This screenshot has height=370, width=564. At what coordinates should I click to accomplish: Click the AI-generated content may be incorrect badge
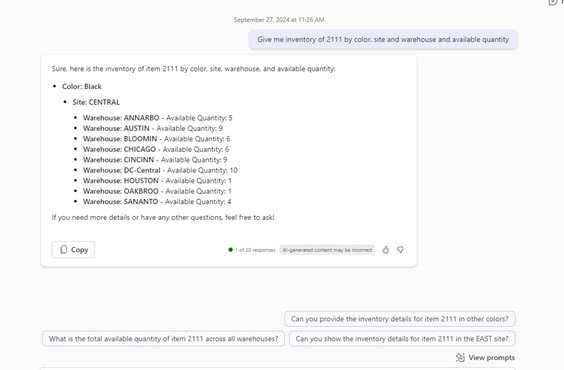(327, 250)
